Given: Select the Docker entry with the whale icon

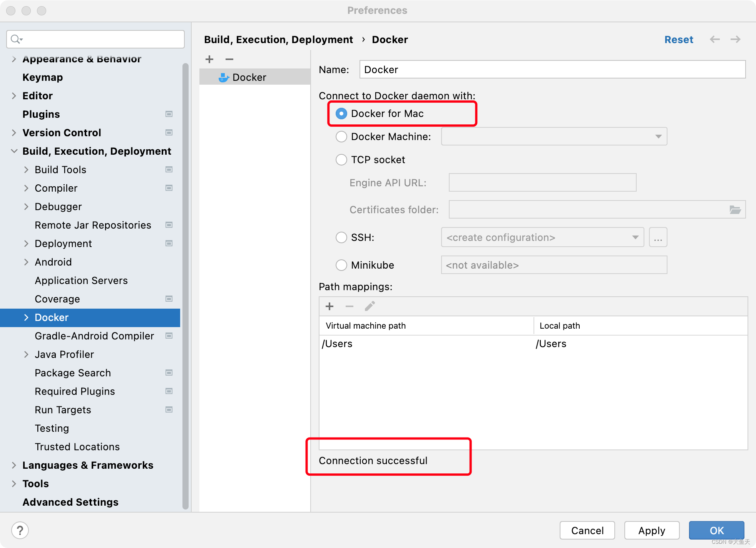Looking at the screenshot, I should tap(249, 77).
